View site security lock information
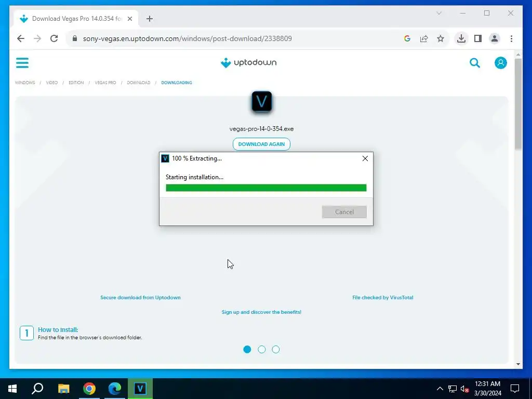This screenshot has height=399, width=532. pos(75,38)
